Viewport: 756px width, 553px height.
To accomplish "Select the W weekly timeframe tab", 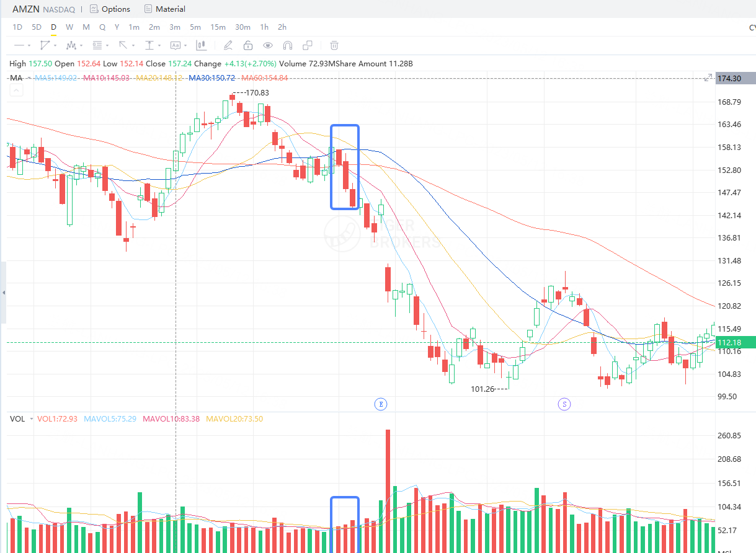I will [69, 27].
